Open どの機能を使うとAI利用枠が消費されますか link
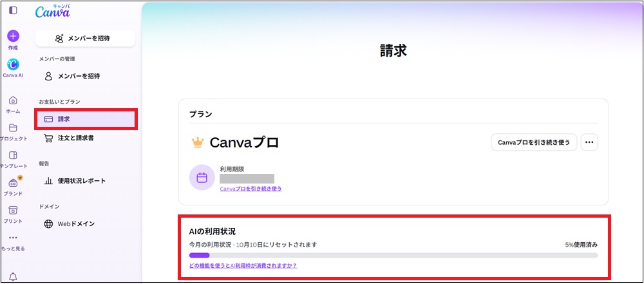Screen dimensions: 644x284 coord(243,265)
